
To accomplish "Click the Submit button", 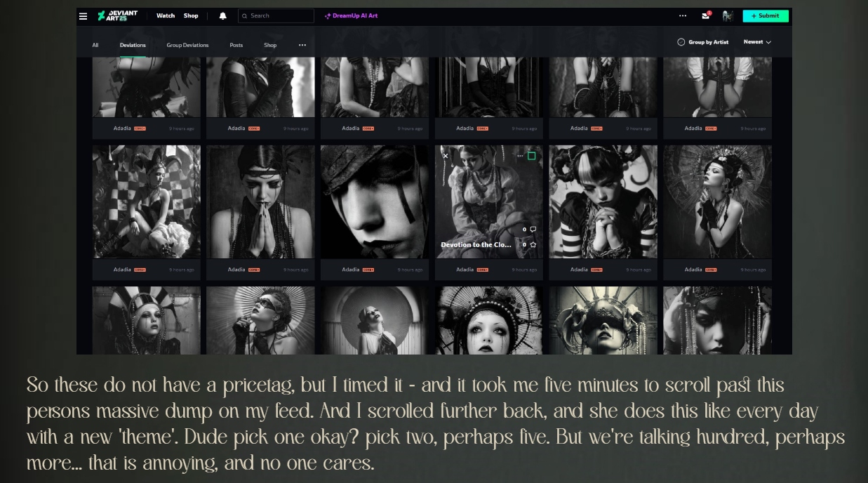I will [x=766, y=16].
